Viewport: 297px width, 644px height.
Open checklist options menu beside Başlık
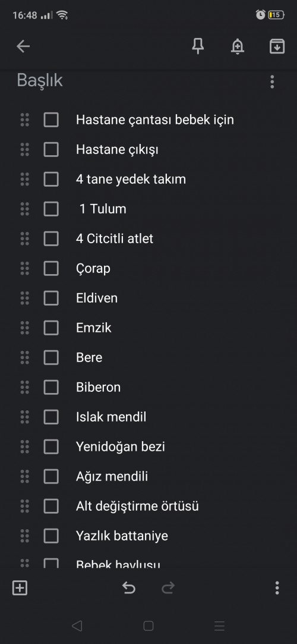coord(272,81)
